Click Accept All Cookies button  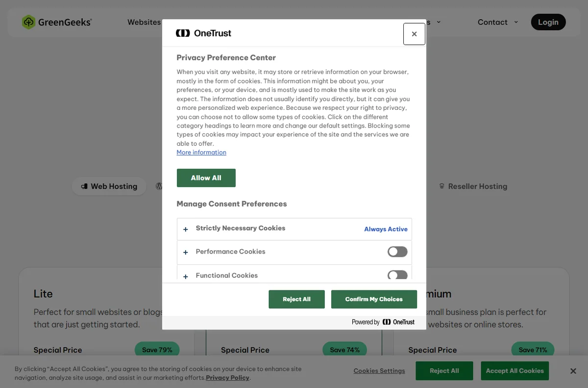[515, 371]
